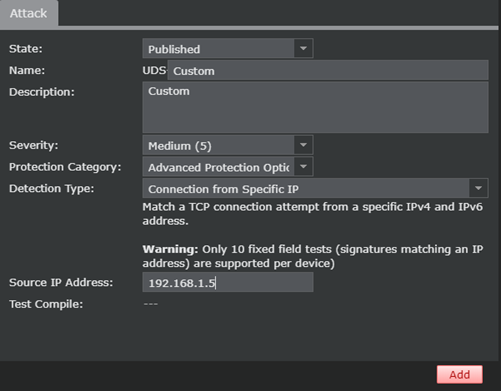Click the Match a TCP connection description
The height and width of the screenshot is (391, 501).
pyautogui.click(x=313, y=214)
